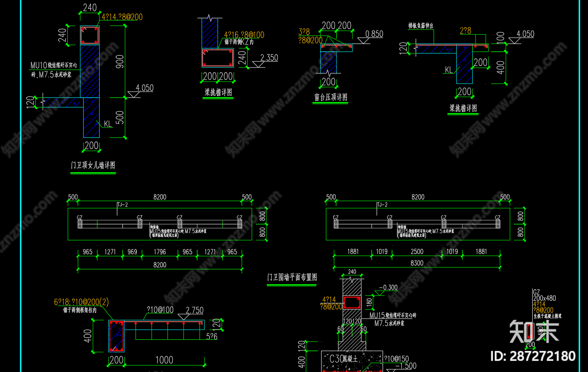
Task: Click the 2?8 orange rebar annotation
Action: [465, 31]
